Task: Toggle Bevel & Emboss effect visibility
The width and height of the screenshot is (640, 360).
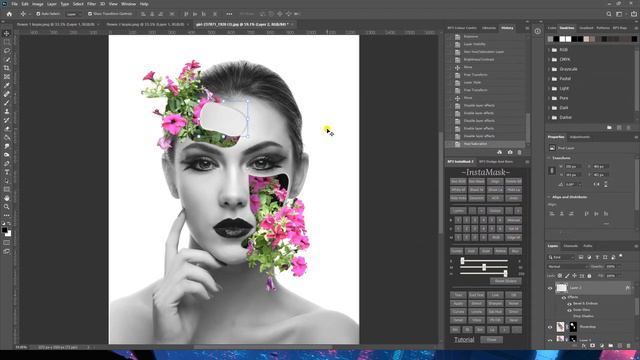Action: [569, 304]
